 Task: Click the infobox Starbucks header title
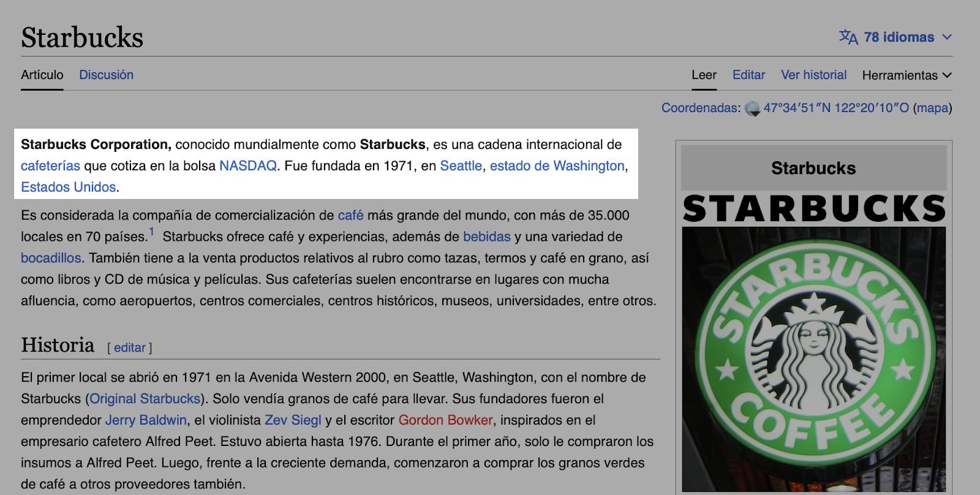(x=814, y=168)
